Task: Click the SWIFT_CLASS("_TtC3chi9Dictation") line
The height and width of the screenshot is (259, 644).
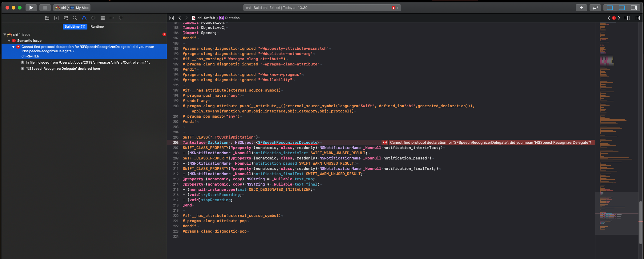Action: tap(220, 137)
